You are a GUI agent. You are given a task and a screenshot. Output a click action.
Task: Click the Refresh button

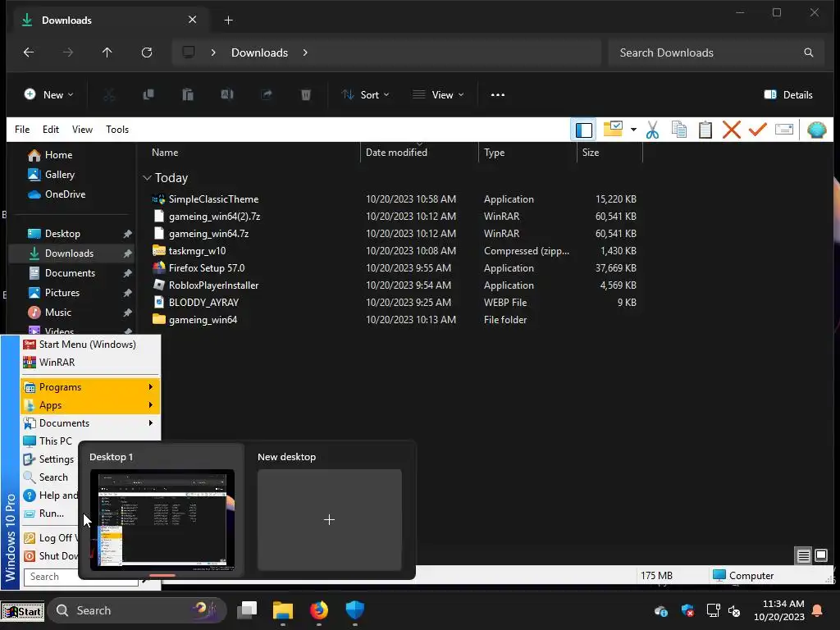(x=147, y=52)
